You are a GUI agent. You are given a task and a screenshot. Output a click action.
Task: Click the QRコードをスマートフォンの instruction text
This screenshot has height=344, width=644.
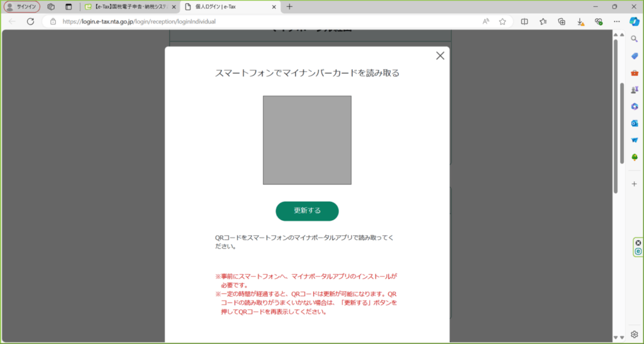click(x=304, y=242)
